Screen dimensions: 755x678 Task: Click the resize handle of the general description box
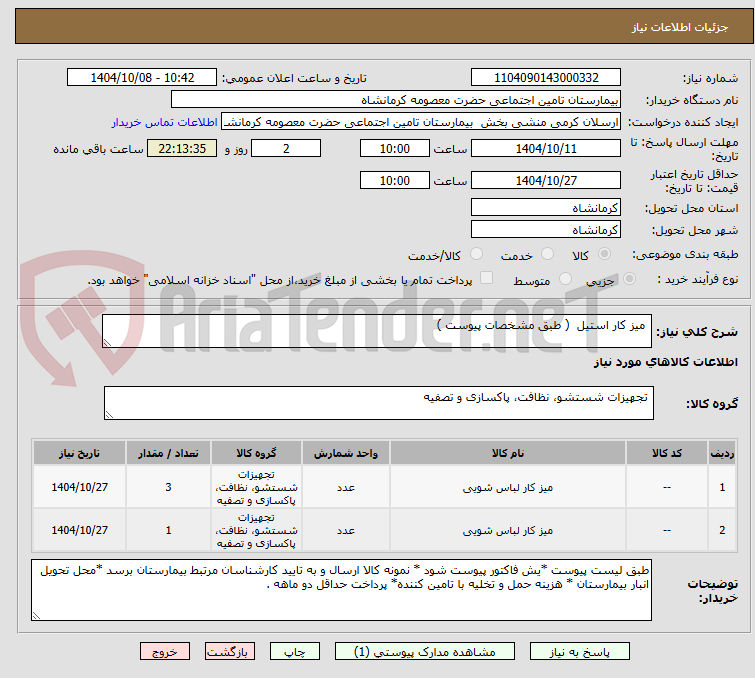(107, 343)
